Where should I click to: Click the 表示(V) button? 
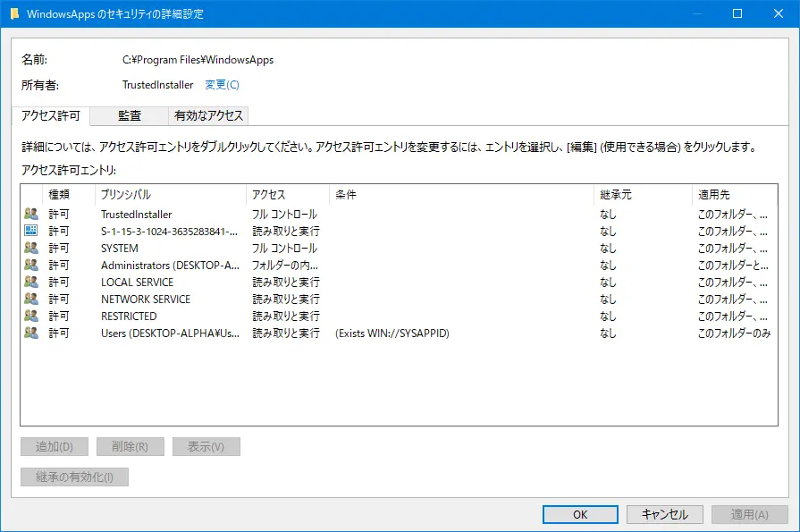[x=206, y=447]
